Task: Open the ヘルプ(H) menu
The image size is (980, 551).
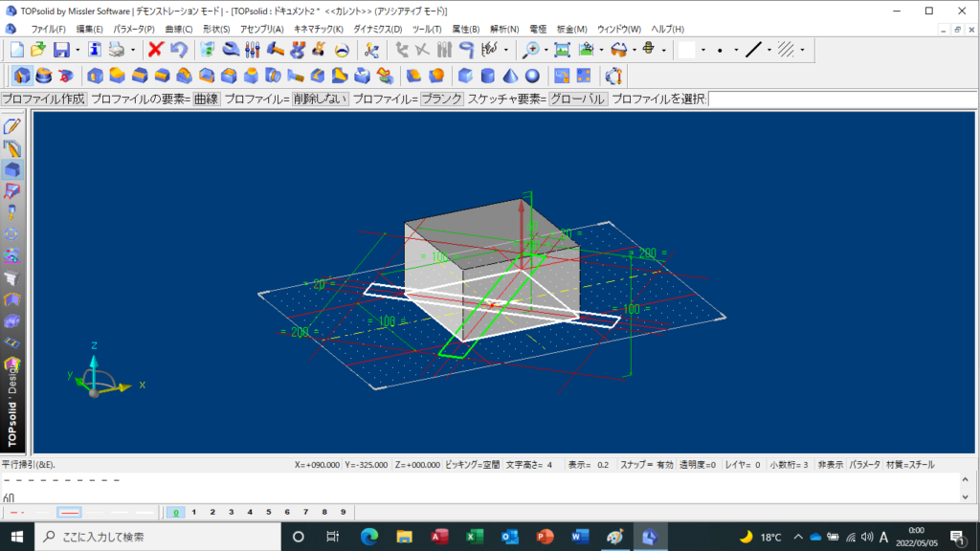Action: click(x=667, y=30)
